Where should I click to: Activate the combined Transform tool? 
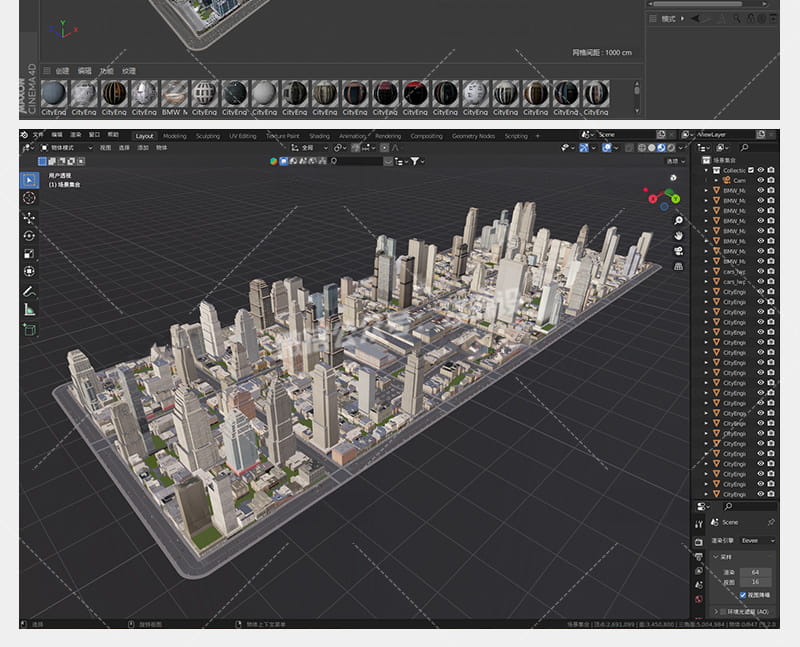click(30, 271)
